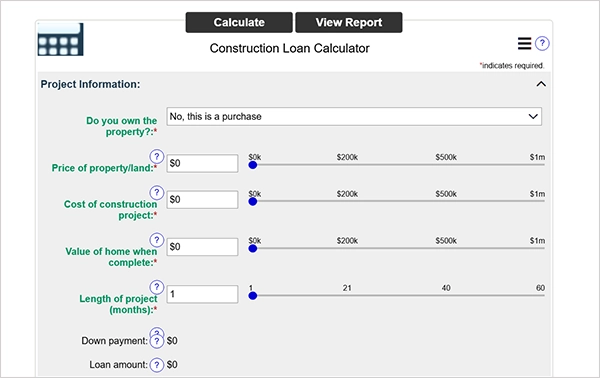Open the hamburger menu icon
600x378 pixels.
[x=525, y=43]
